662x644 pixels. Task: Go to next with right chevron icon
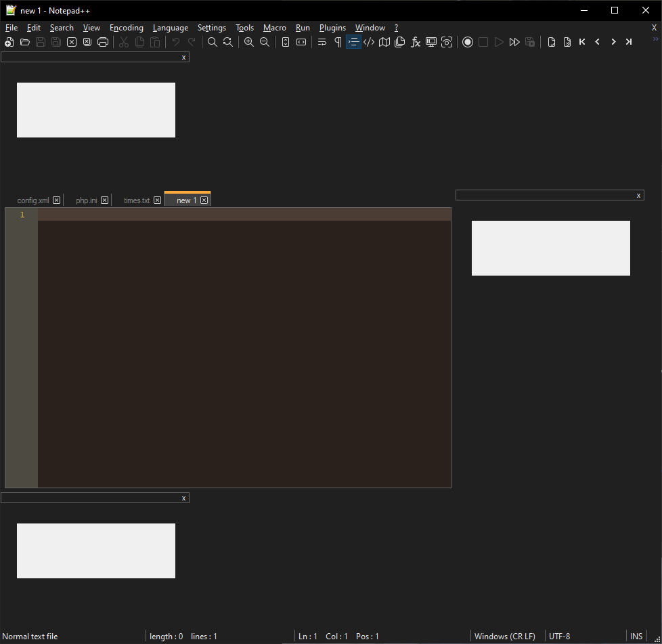point(613,42)
